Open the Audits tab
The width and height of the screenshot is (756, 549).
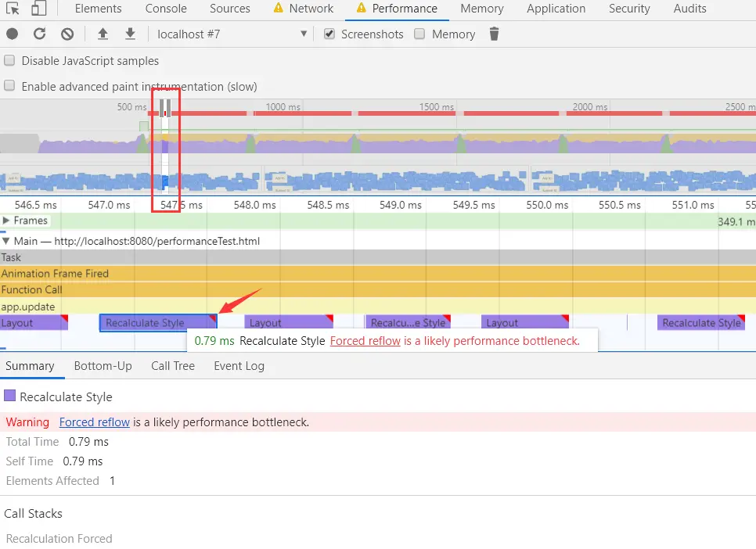[x=690, y=8]
